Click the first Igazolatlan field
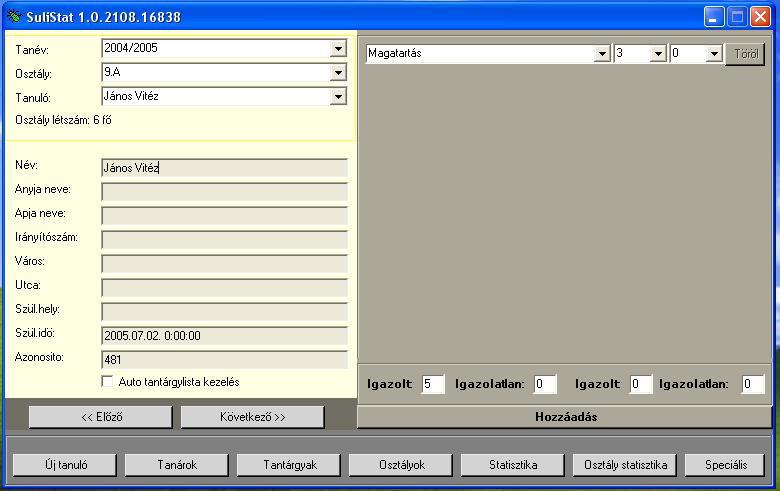This screenshot has height=491, width=780. pos(545,384)
